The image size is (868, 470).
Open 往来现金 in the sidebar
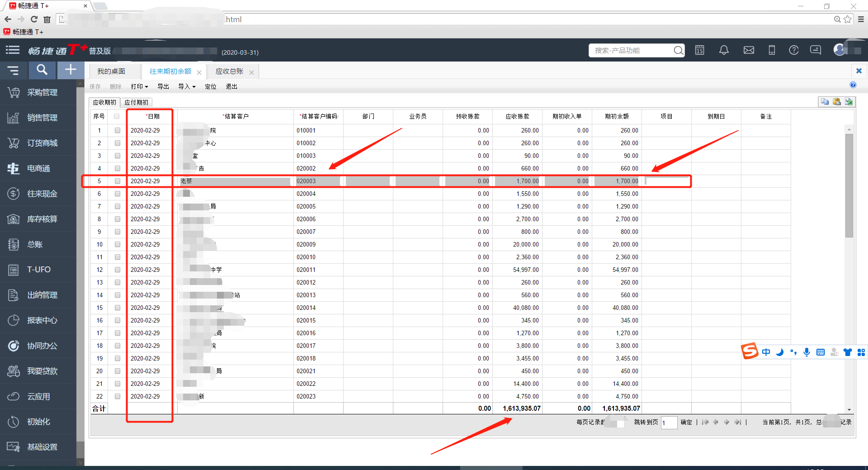[38, 194]
